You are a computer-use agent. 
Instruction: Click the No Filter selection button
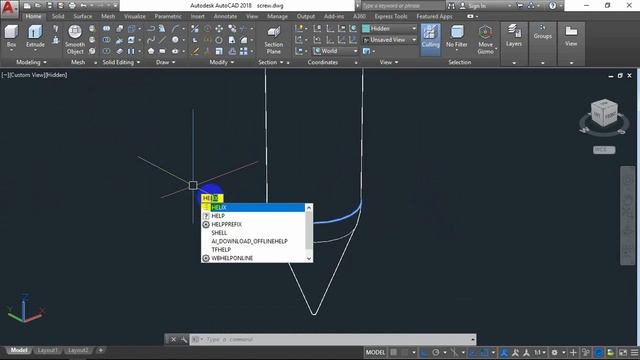coord(456,36)
